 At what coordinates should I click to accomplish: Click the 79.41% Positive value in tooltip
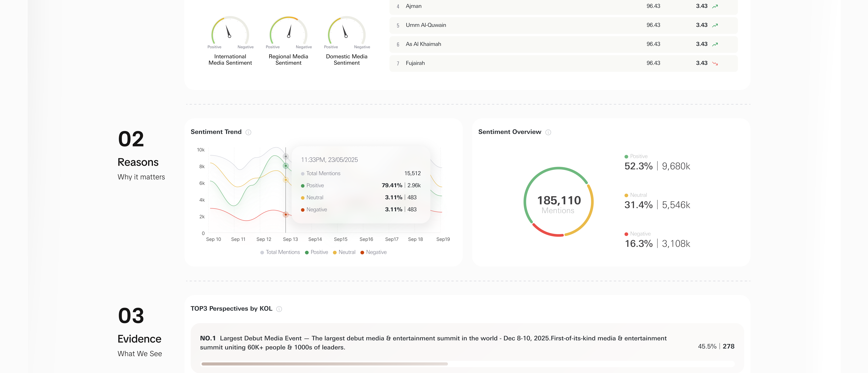[392, 185]
